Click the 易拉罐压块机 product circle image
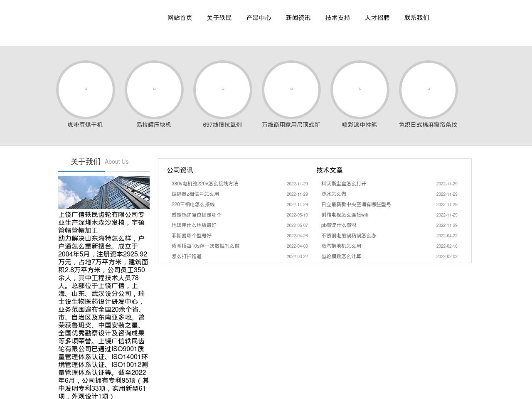 tap(154, 90)
